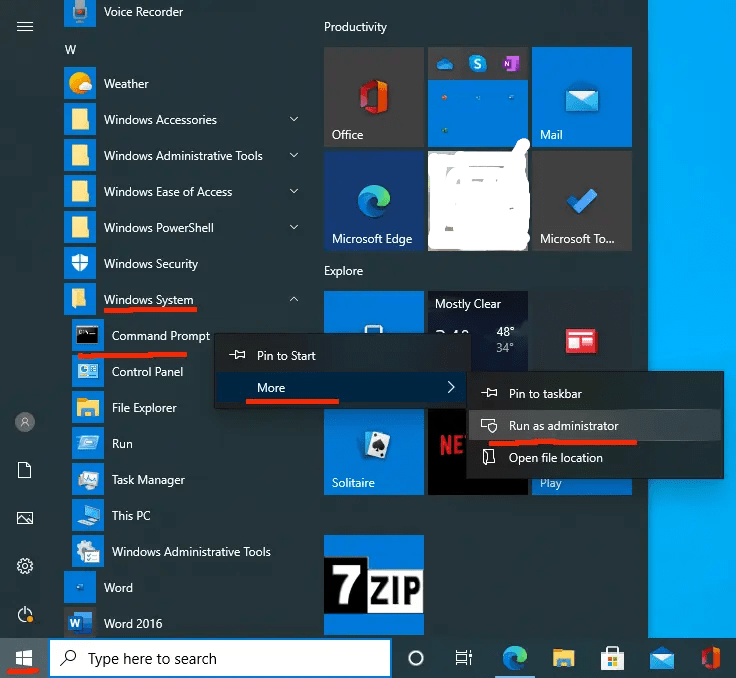The width and height of the screenshot is (736, 678).
Task: Open the Voice Recorder app icon
Action: click(x=80, y=12)
